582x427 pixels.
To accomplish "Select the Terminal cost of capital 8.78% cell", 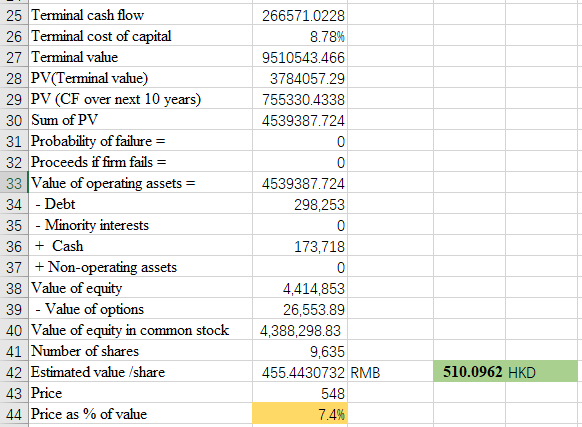I will [x=300, y=36].
